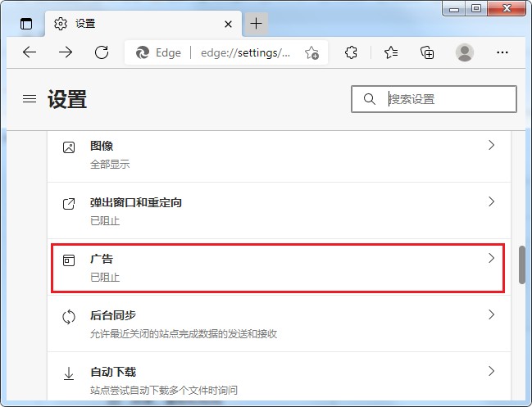Click the vertical scrollbar thumb
Screen dimensions: 532x407
point(522,264)
